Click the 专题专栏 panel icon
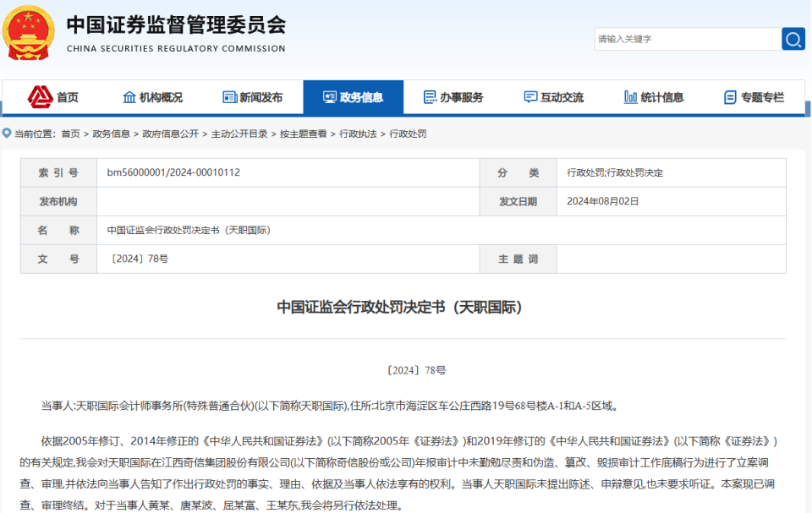 click(729, 96)
